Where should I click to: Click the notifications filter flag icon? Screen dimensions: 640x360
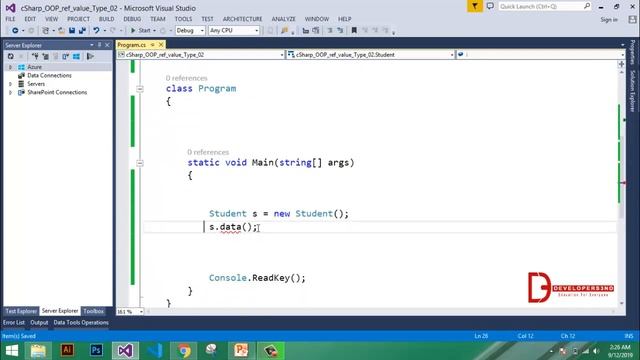pos(475,6)
